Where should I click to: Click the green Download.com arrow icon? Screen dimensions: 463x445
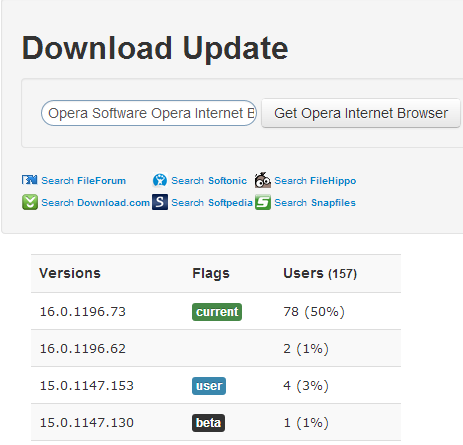30,202
